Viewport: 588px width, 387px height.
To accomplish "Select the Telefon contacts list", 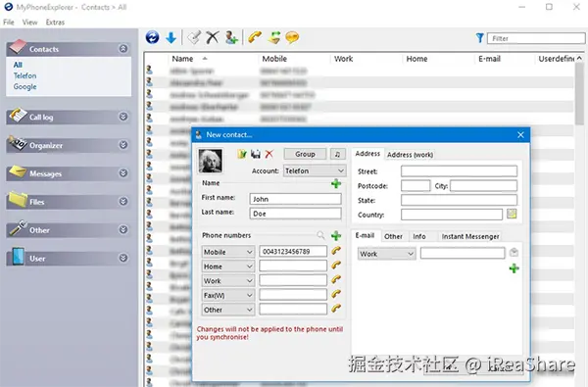I will [x=25, y=75].
